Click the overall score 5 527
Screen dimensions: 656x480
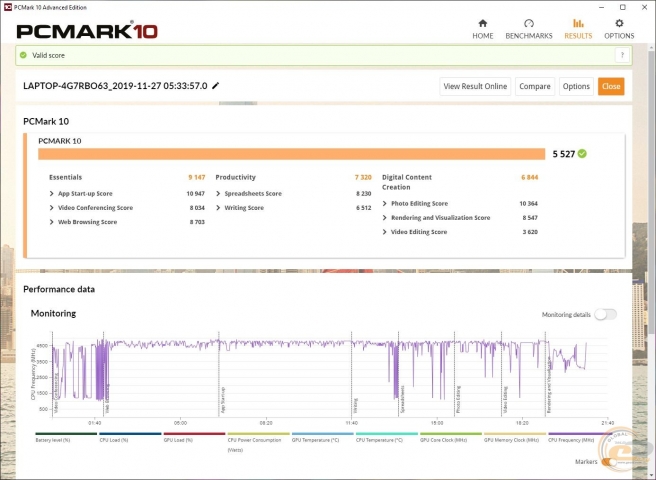(564, 154)
